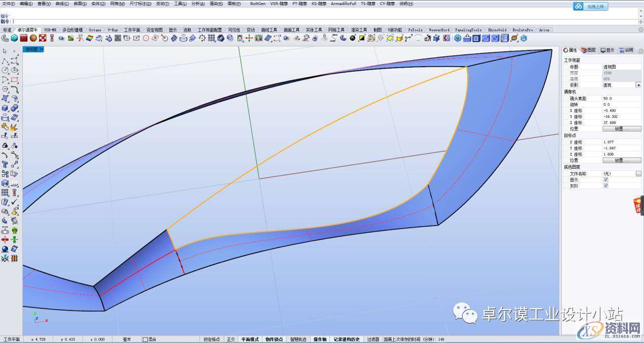Toggle the 显示 checkbox under 底色图案
Screen dimensions: 644x343
tap(605, 179)
